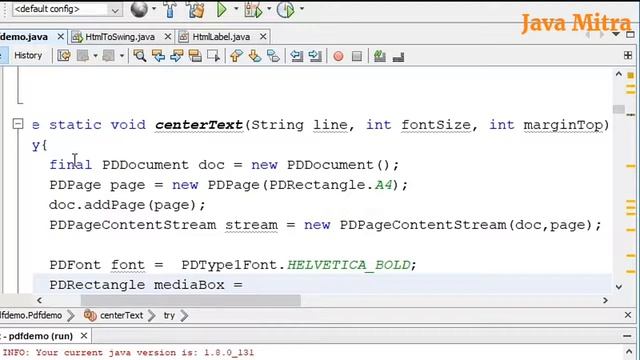
Task: Go to Previous Bookmark icon
Action: click(x=236, y=56)
